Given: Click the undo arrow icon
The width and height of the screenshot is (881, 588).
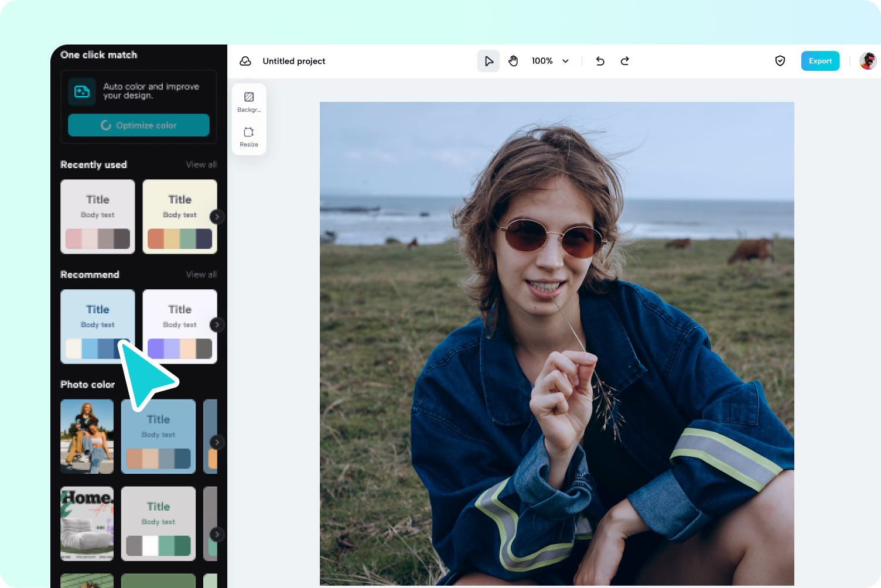Looking at the screenshot, I should tap(600, 60).
